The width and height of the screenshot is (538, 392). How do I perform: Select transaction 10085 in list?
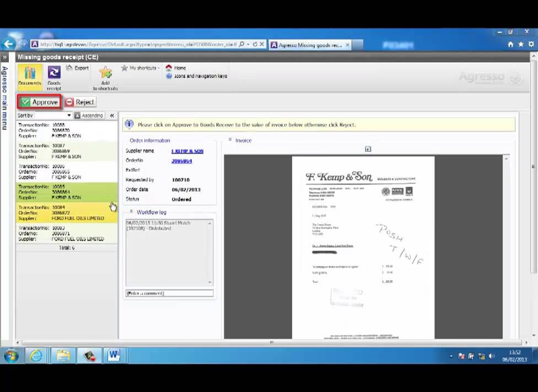[67, 192]
